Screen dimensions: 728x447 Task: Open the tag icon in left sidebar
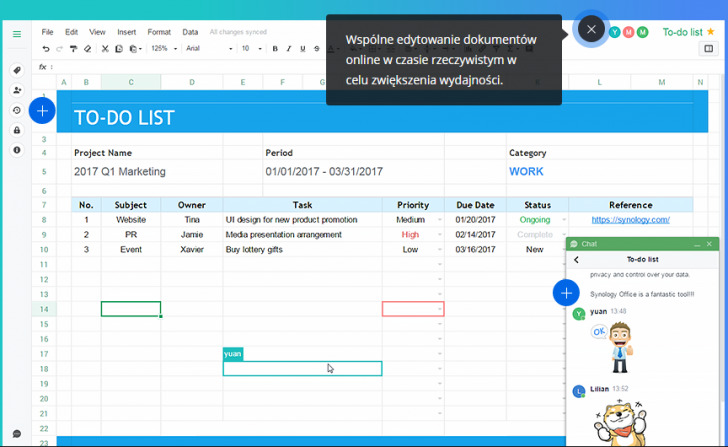click(17, 70)
